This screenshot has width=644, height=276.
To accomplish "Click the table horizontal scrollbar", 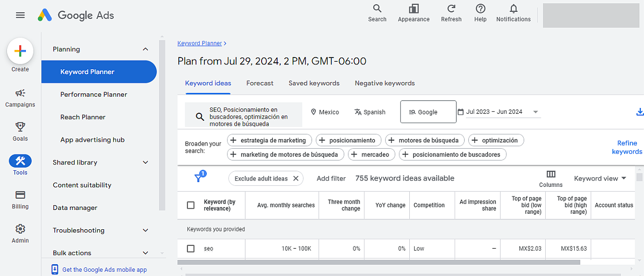I will coord(379,262).
